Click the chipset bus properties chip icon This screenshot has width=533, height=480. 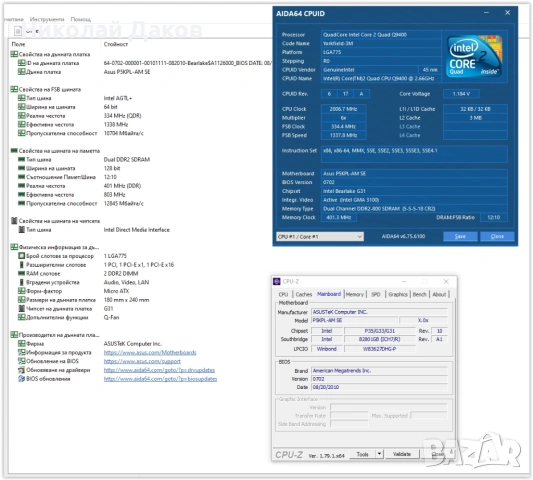pyautogui.click(x=14, y=221)
